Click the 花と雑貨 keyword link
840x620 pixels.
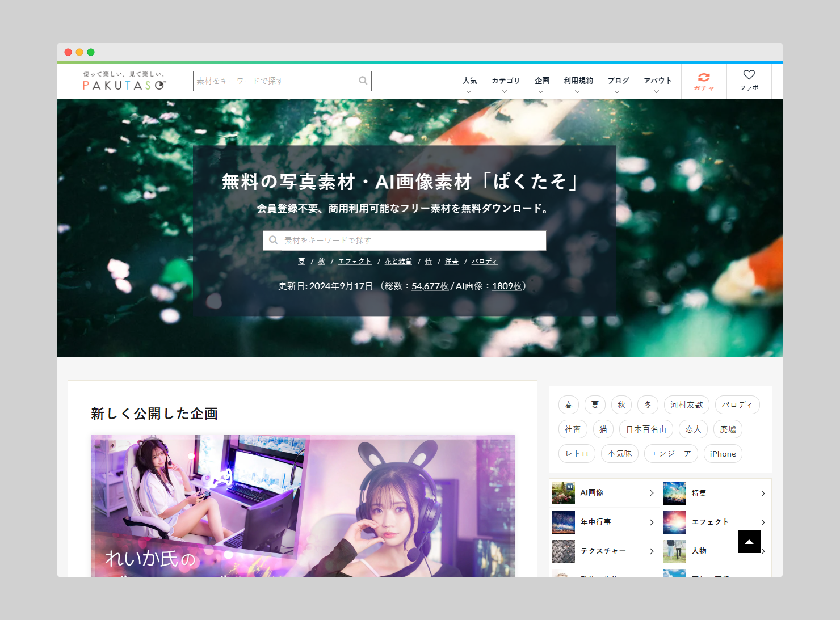point(398,262)
